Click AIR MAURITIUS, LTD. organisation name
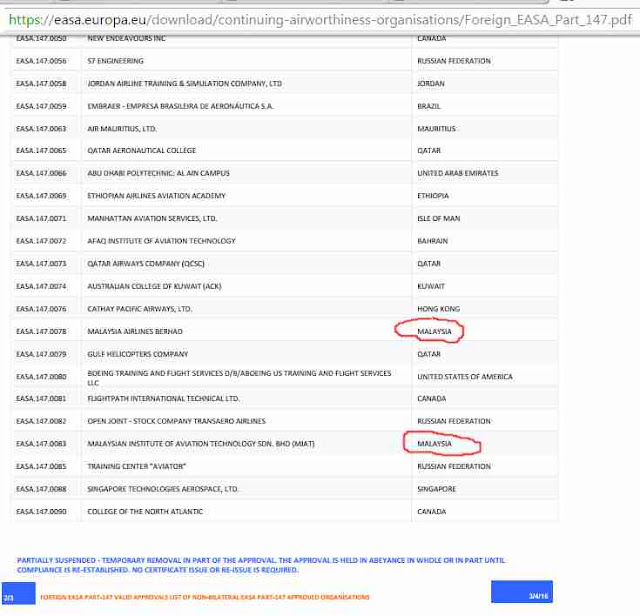This screenshot has height=616, width=640. coord(122,129)
